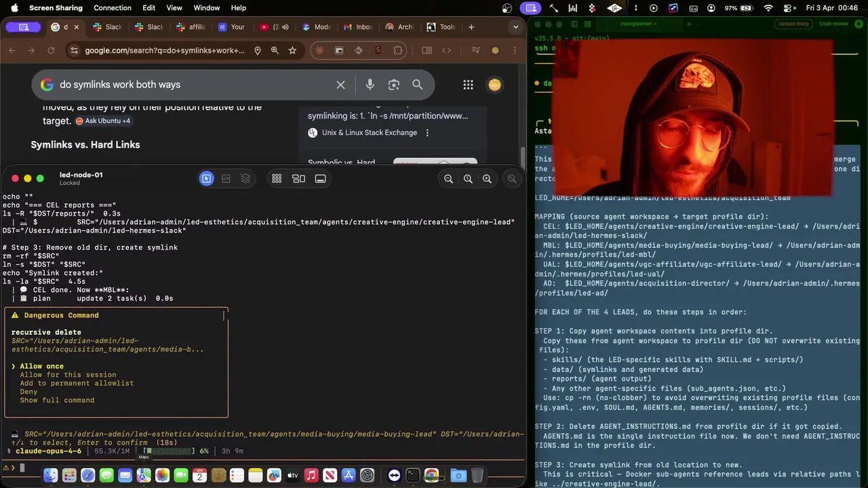
Task: Switch to the Tools tab
Action: (x=441, y=27)
